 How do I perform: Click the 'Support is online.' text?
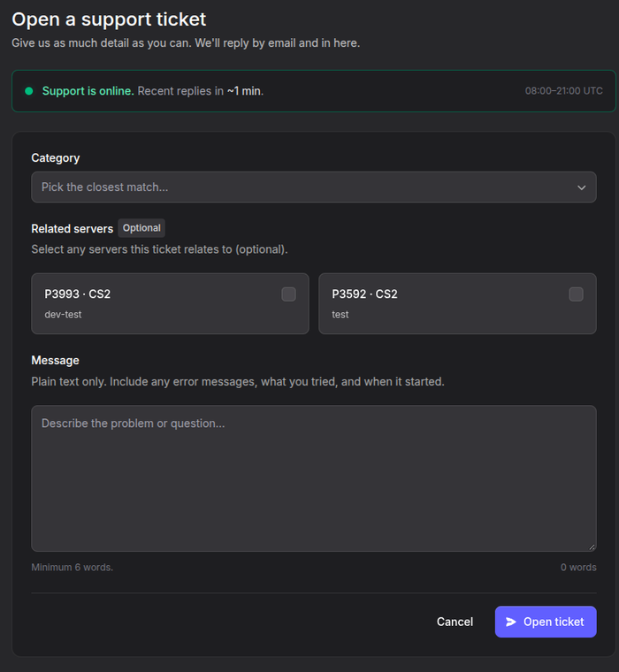coord(88,91)
